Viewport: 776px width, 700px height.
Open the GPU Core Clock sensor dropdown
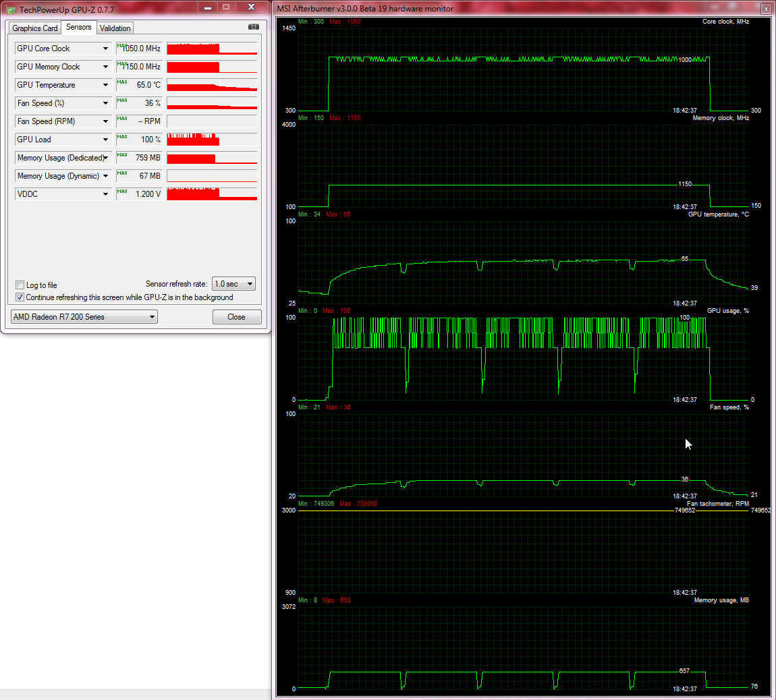[105, 49]
